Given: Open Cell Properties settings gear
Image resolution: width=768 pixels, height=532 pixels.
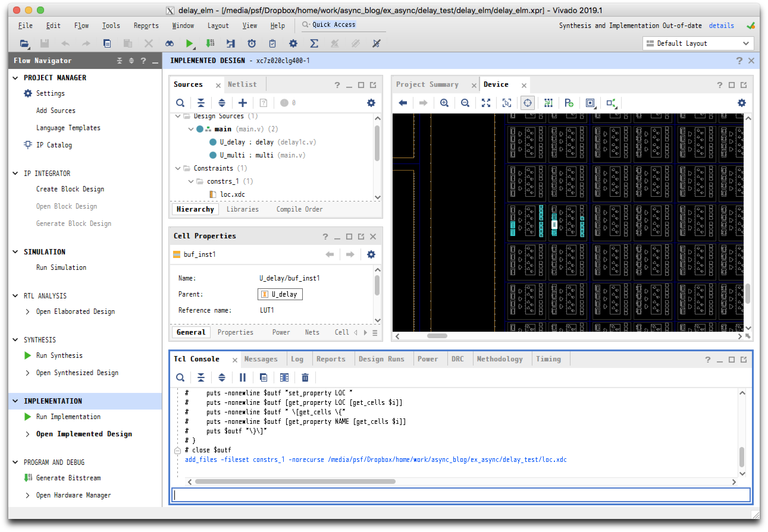Looking at the screenshot, I should click(x=371, y=255).
